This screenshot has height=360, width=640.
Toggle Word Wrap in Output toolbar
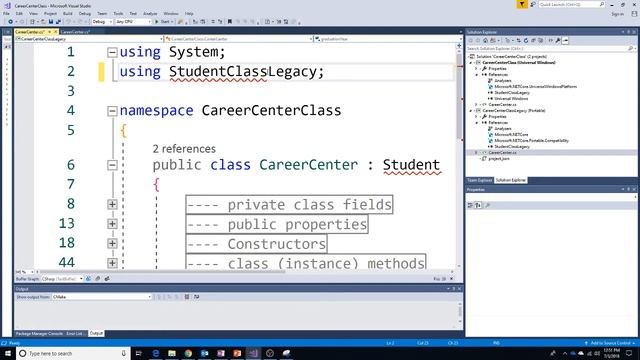(x=197, y=297)
